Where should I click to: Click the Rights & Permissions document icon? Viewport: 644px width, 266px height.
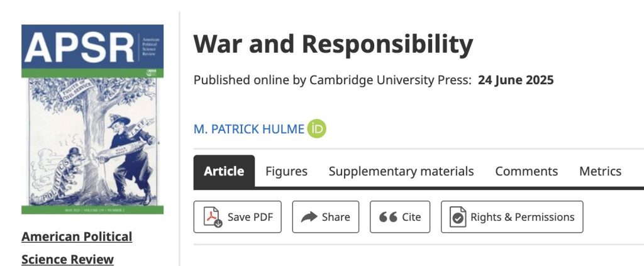coord(458,217)
